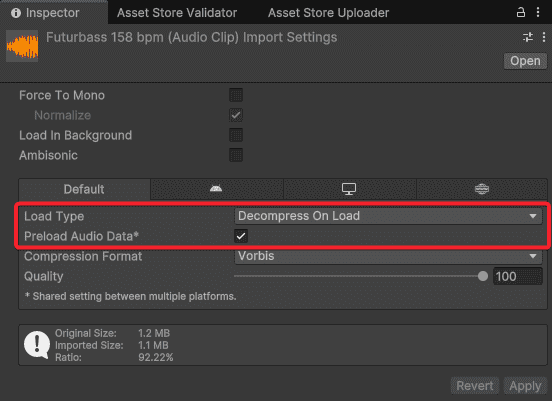Click the Inspector lock icon
The image size is (552, 401).
(x=521, y=12)
